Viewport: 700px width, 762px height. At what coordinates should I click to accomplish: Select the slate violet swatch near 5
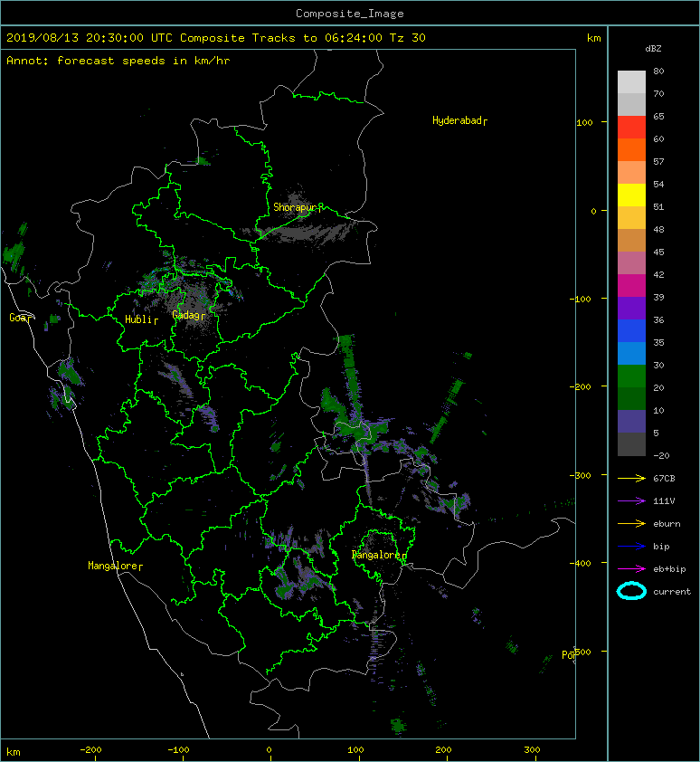click(631, 421)
